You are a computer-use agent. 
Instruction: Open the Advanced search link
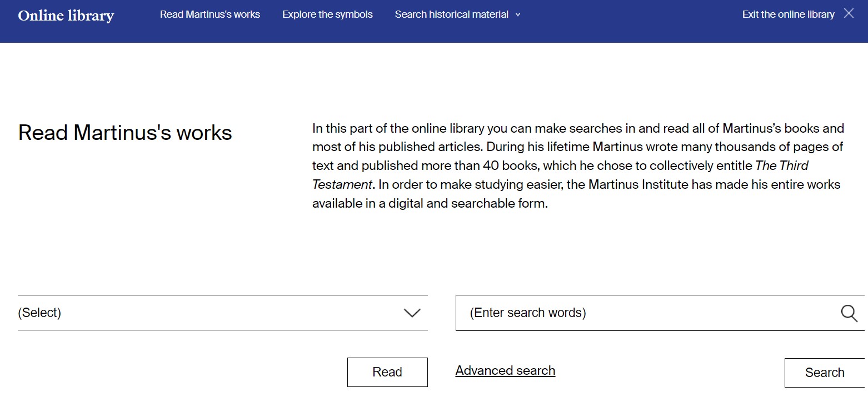click(x=505, y=370)
